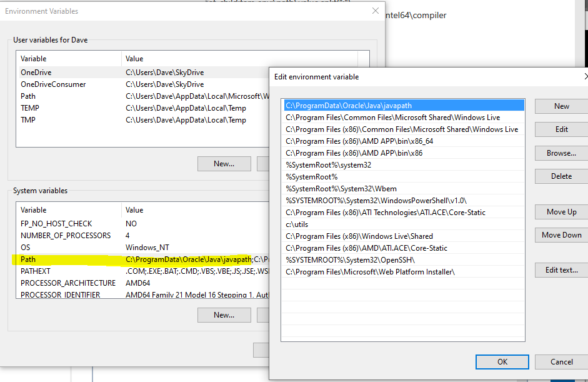This screenshot has width=588, height=382.
Task: Select the AMD APP bin x86_64 entry
Action: pos(403,141)
